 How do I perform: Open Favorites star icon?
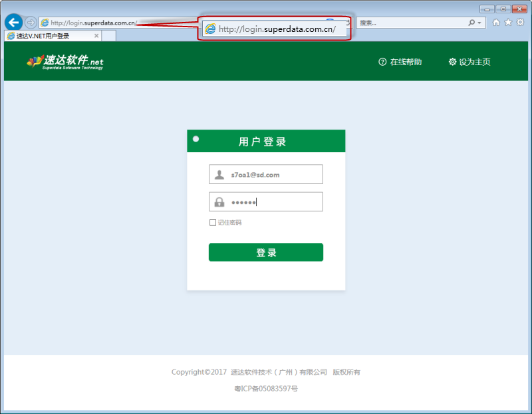pyautogui.click(x=508, y=23)
